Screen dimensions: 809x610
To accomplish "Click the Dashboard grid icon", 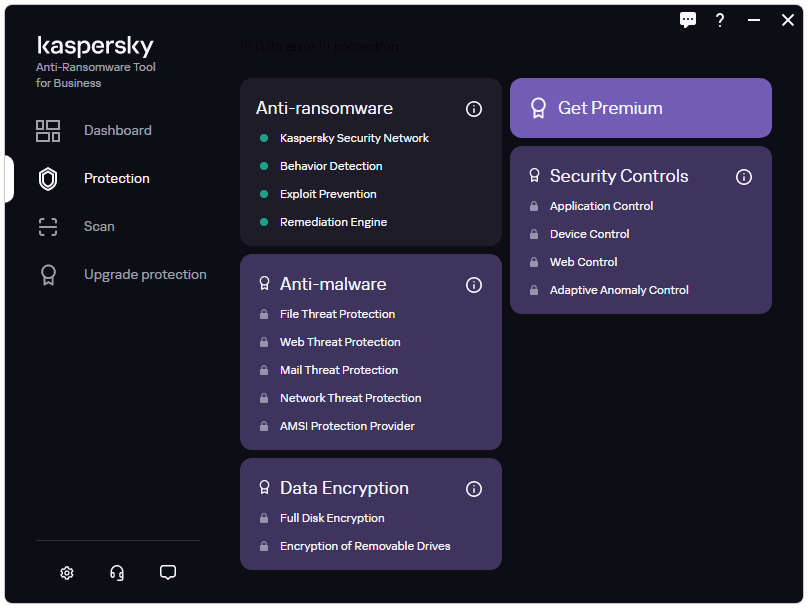I will (48, 131).
